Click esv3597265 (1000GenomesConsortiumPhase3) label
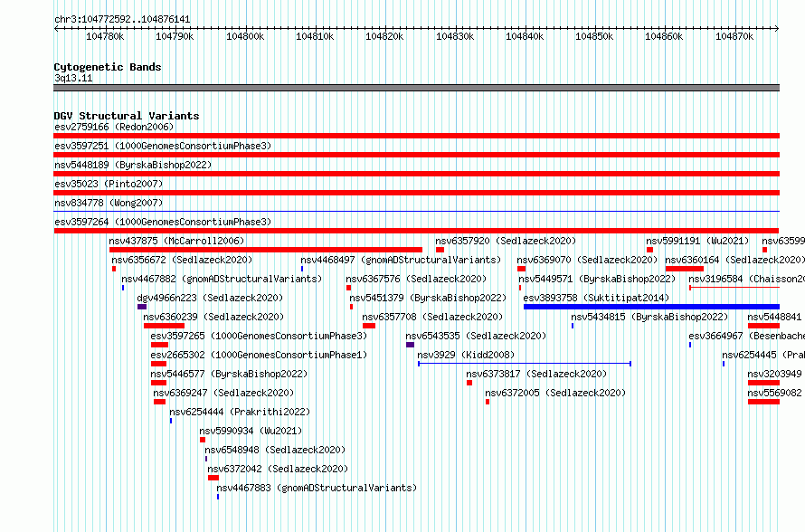The width and height of the screenshot is (805, 532). coord(259,336)
